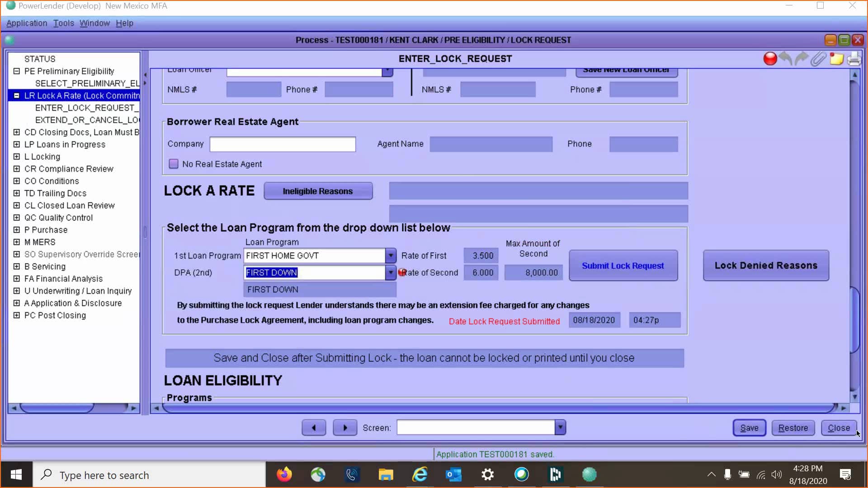Open notes via the sticky note icon

837,59
